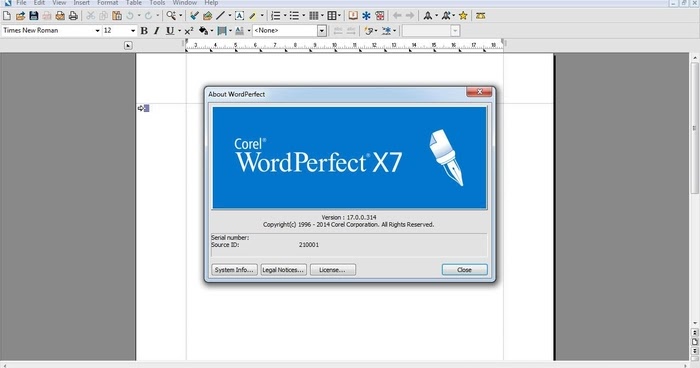Save the document with the floppy icon

[33, 16]
